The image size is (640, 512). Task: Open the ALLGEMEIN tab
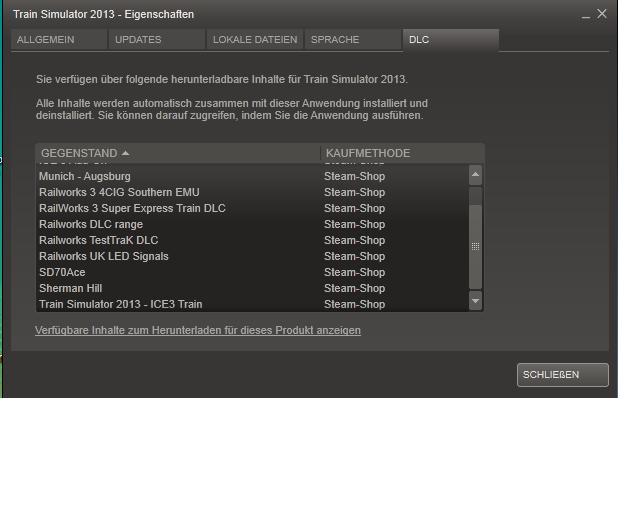59,40
